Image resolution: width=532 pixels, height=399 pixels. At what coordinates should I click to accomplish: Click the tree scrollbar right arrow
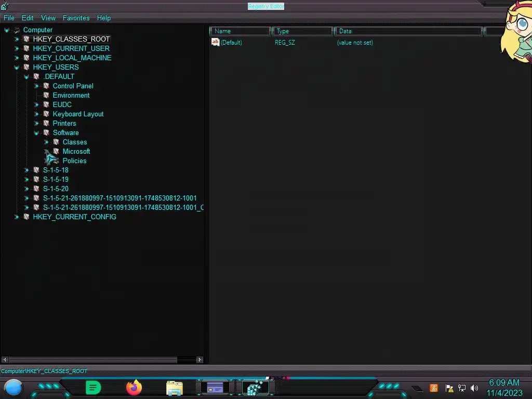[199, 360]
